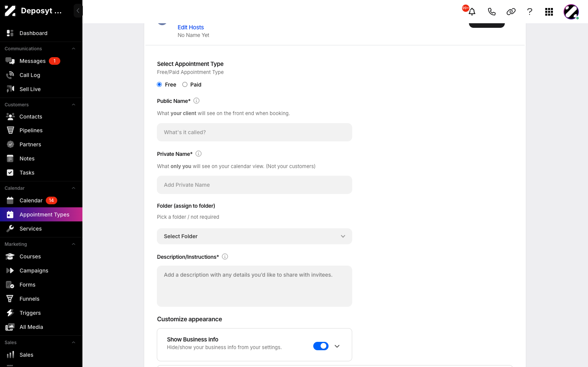The image size is (588, 367).
Task: Open Appointment Types menu item
Action: [41, 215]
